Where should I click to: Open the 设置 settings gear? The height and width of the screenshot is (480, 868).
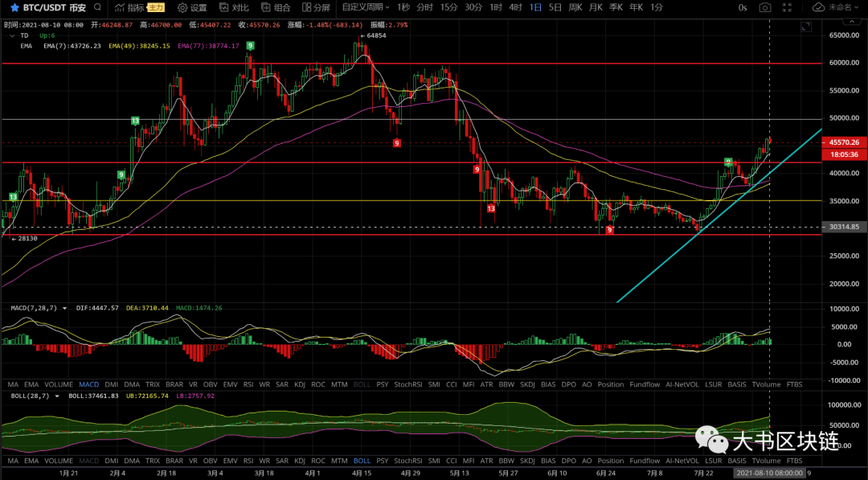(x=192, y=8)
